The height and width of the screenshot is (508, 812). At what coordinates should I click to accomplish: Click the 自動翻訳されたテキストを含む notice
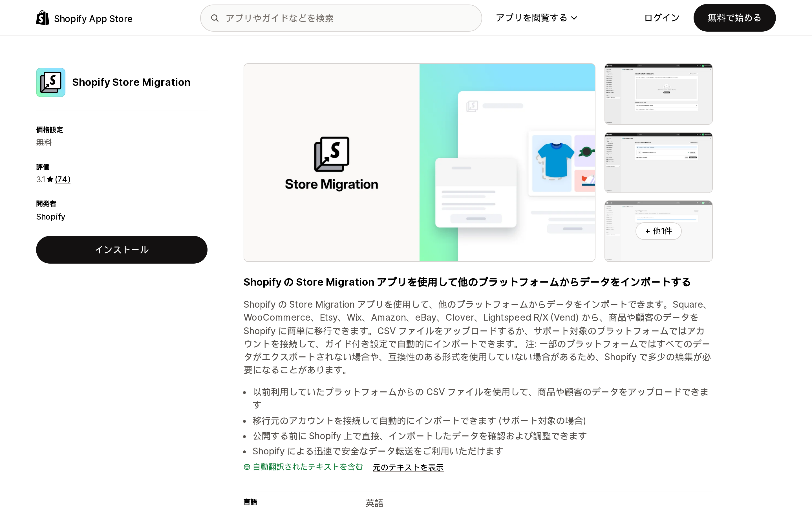[303, 467]
